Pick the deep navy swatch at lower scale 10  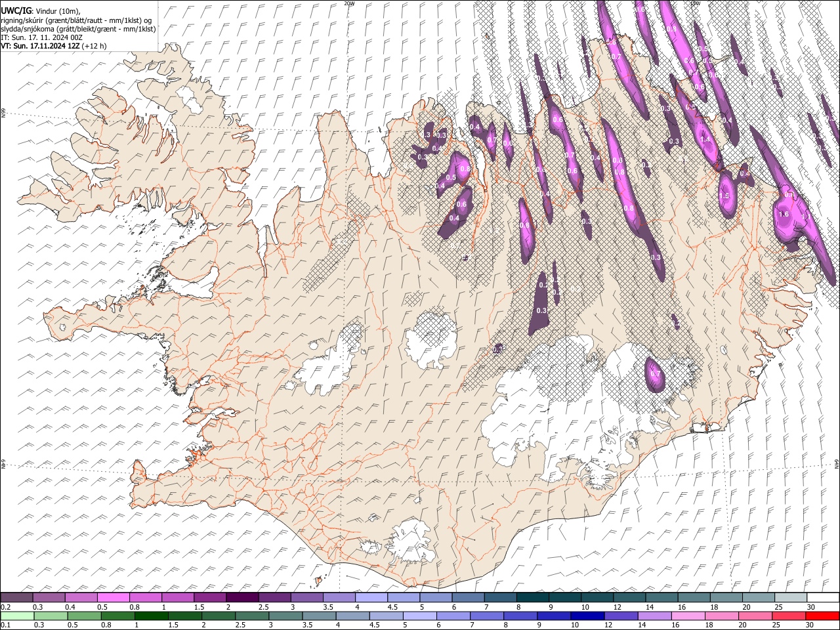pyautogui.click(x=587, y=616)
